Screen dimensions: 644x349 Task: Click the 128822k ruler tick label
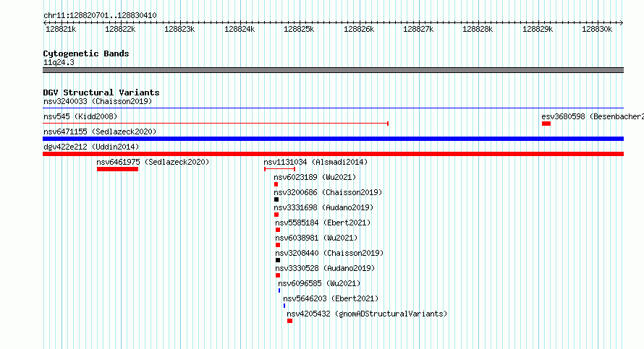[x=120, y=29]
